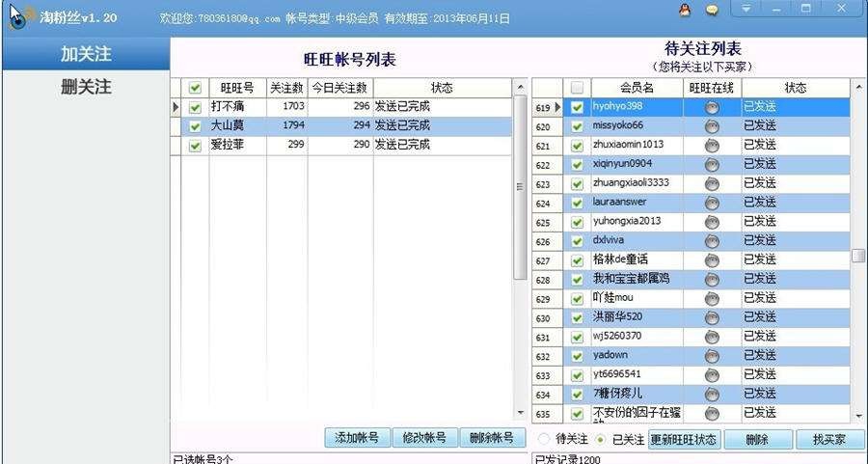This screenshot has width=868, height=464.
Task: Click the 待关注列表 scrollbar thumb
Action: pos(858,256)
